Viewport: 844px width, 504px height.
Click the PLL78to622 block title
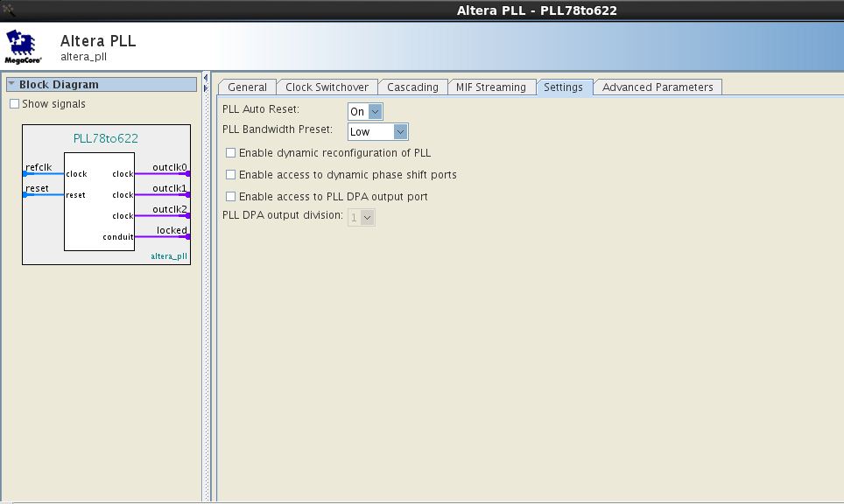click(105, 138)
